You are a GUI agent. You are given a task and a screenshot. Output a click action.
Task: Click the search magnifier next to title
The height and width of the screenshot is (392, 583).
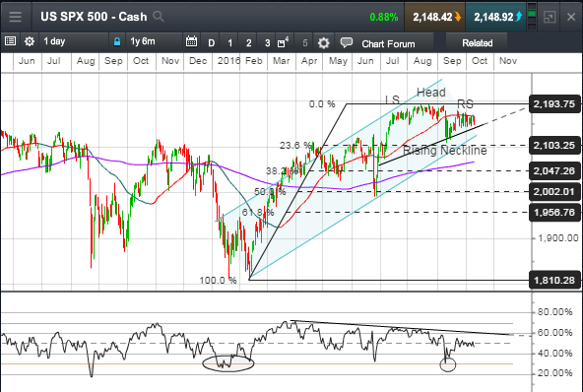tap(159, 17)
